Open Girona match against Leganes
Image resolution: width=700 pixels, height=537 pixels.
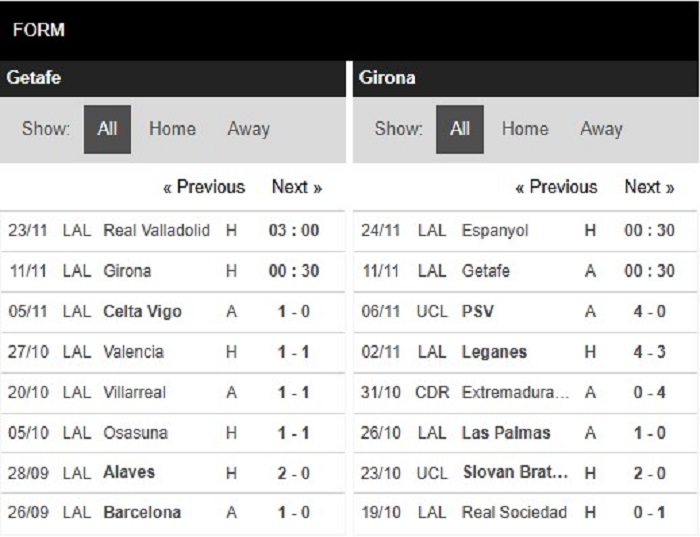525,352
